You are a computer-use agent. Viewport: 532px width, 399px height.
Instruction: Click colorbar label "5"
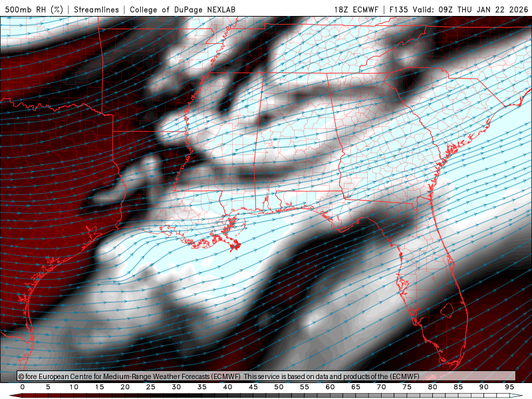[48, 387]
